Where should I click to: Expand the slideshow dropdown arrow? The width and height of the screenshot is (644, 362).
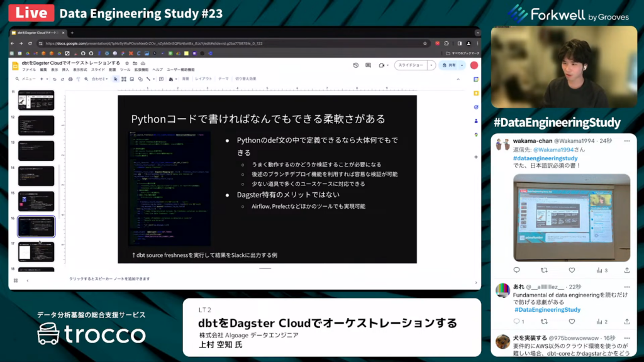point(431,65)
